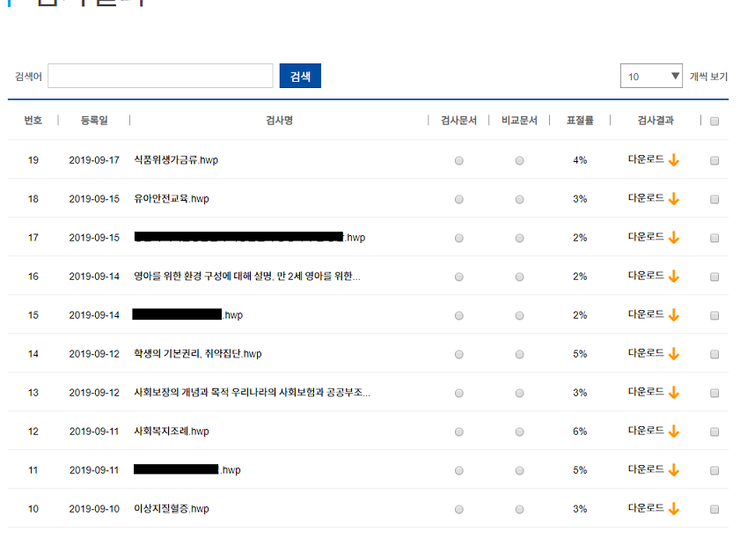This screenshot has height=546, width=740.
Task: Click the 표절률 column header
Action: click(580, 121)
